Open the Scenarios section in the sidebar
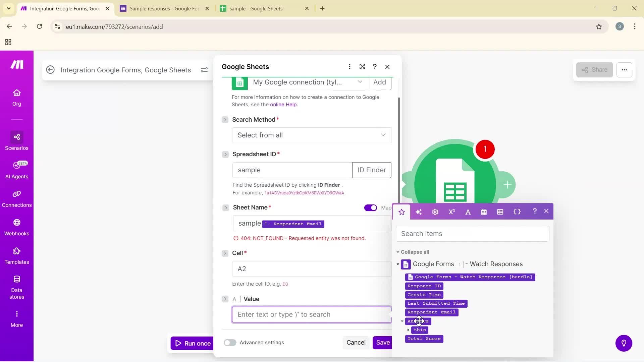644x362 pixels. pyautogui.click(x=16, y=141)
